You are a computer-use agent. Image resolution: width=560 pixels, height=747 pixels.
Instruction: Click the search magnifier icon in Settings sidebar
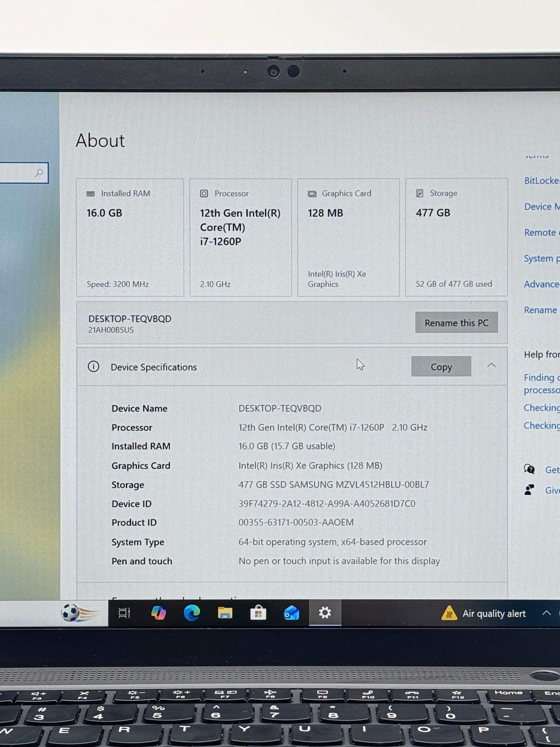(39, 173)
